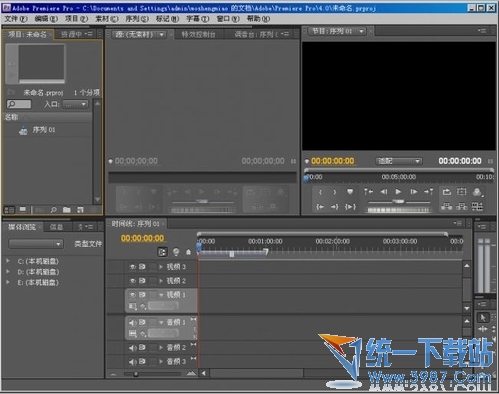Click the 名称 column header

coord(11,117)
